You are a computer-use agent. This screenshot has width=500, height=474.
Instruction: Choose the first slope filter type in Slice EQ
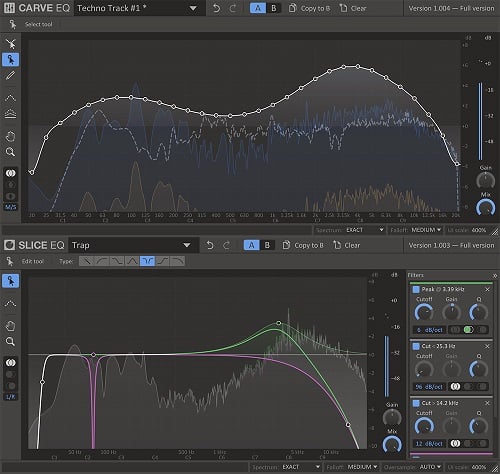[x=87, y=261]
